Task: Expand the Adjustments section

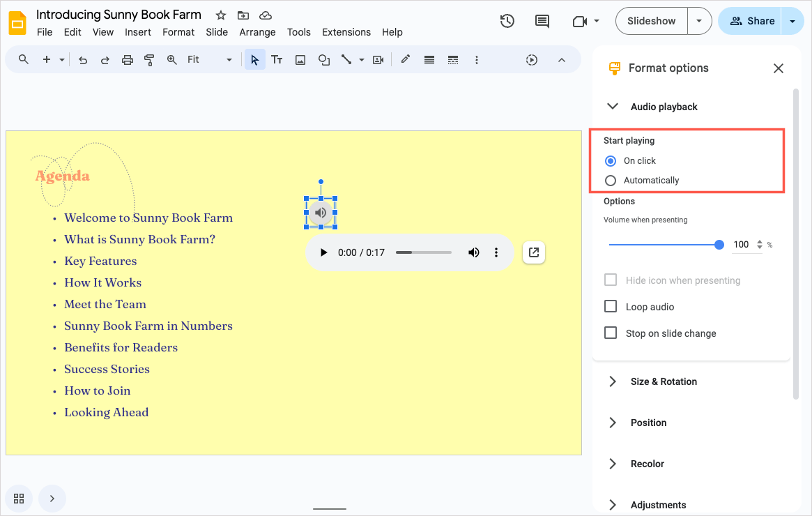Action: coord(613,505)
